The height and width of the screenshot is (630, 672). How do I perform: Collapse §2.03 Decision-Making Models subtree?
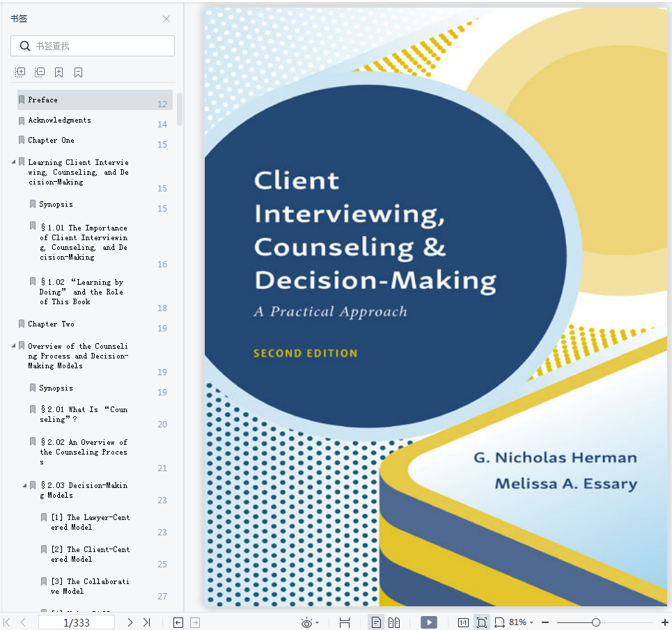click(25, 485)
